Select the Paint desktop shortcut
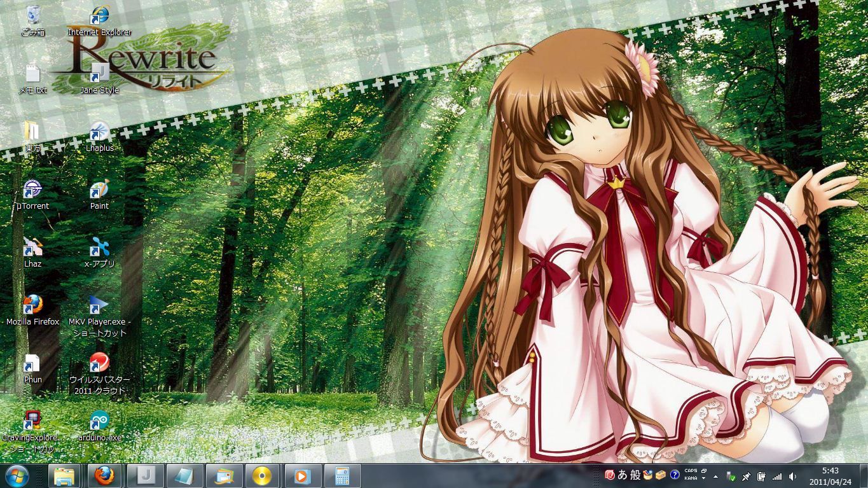The image size is (868, 488). tap(99, 195)
